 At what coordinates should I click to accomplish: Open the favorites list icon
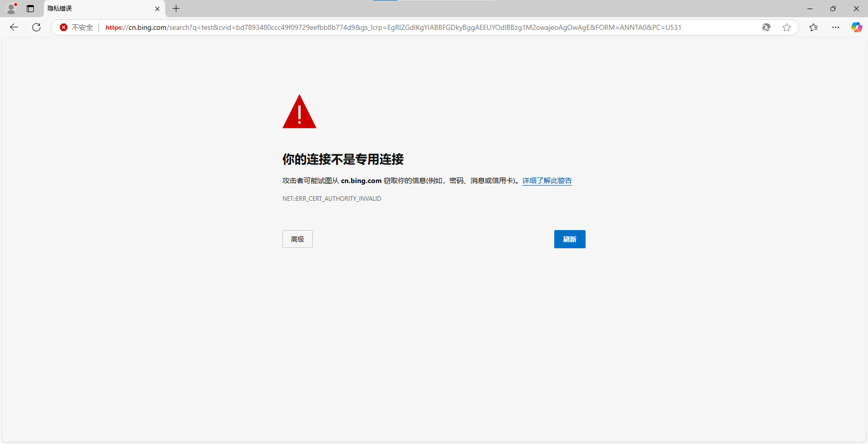coord(813,27)
